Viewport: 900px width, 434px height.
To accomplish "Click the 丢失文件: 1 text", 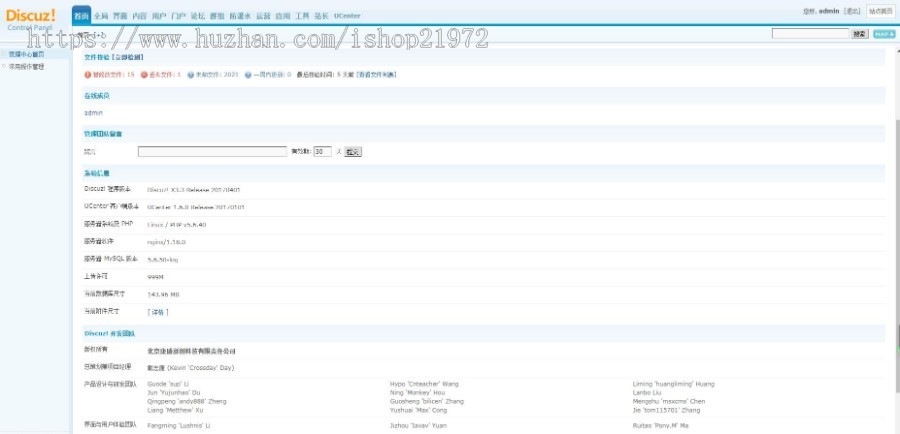I will coord(165,75).
